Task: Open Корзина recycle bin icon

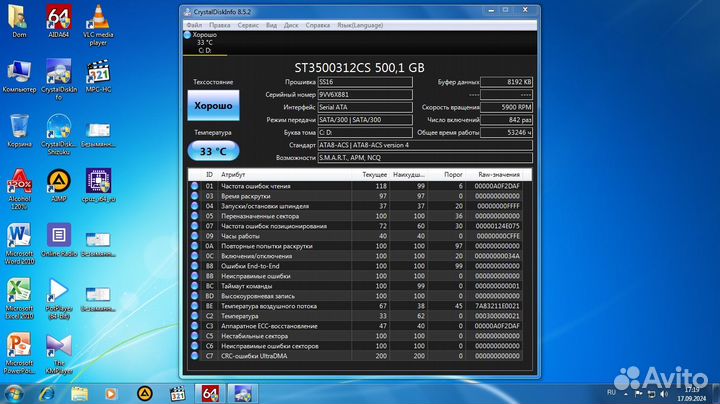Action: pos(19,131)
